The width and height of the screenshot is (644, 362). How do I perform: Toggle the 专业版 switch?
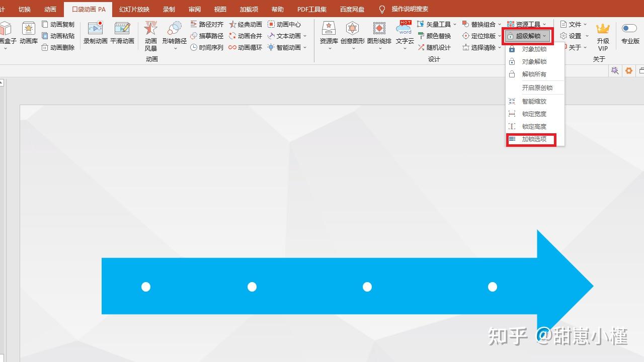(629, 29)
